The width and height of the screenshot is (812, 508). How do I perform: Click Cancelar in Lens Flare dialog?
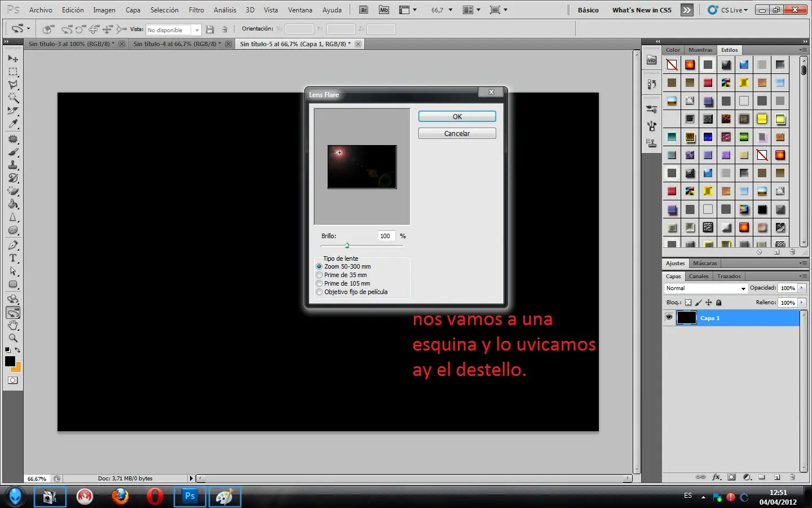click(x=457, y=133)
